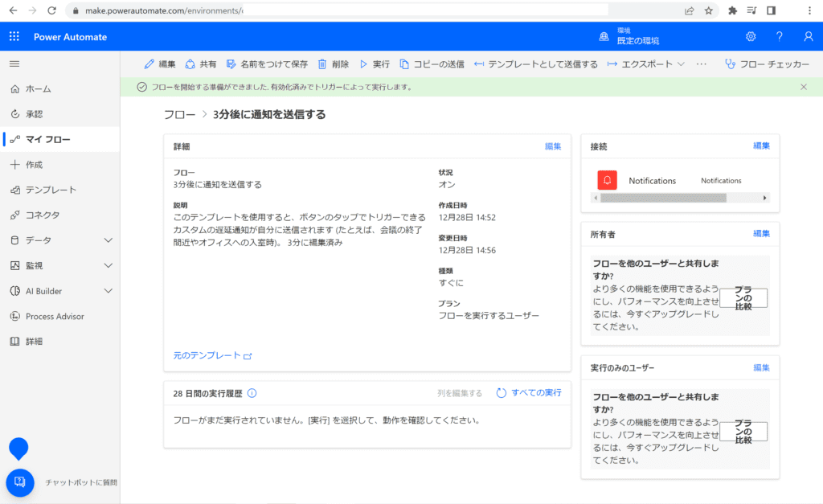Expand the データ section in sidebar
This screenshot has height=504, width=823.
click(109, 240)
